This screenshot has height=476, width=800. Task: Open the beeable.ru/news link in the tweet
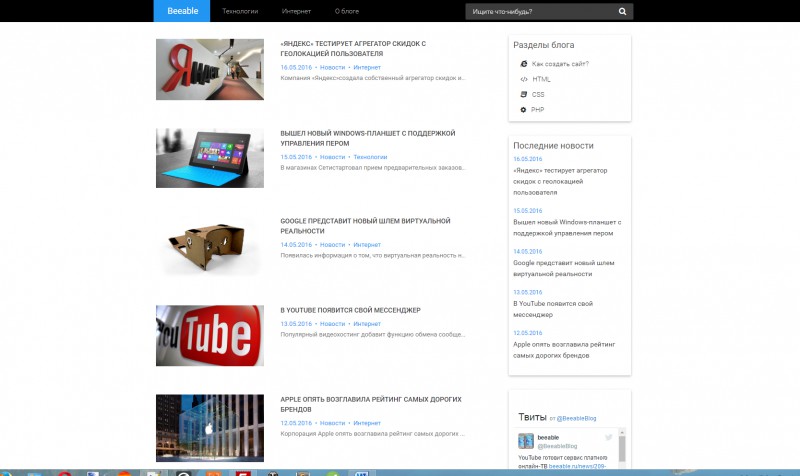(x=578, y=466)
